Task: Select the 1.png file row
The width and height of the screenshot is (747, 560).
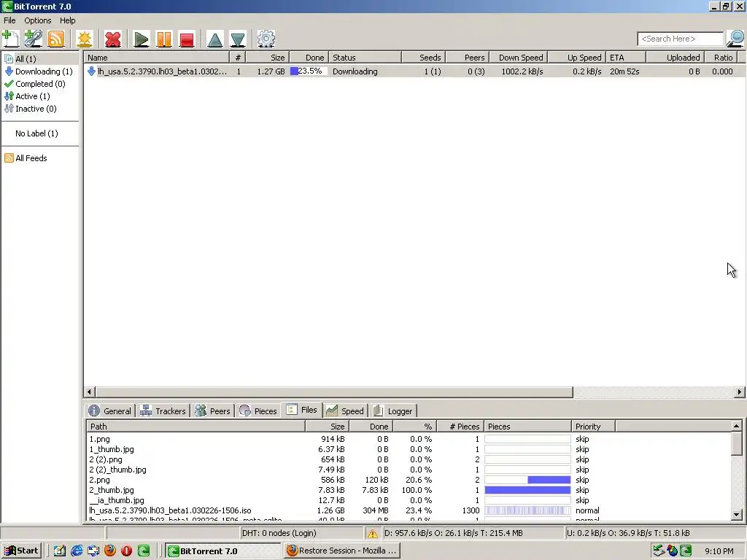Action: 409,439
